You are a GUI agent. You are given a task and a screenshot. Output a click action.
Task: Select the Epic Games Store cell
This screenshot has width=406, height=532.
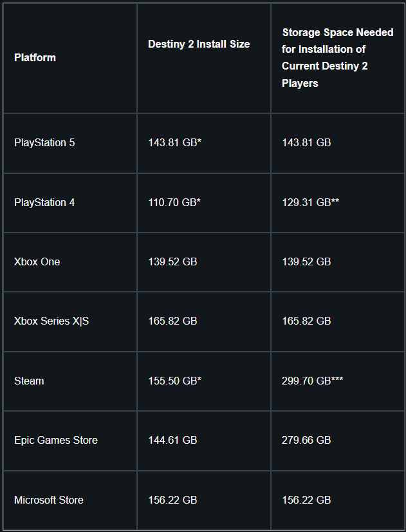coord(56,441)
